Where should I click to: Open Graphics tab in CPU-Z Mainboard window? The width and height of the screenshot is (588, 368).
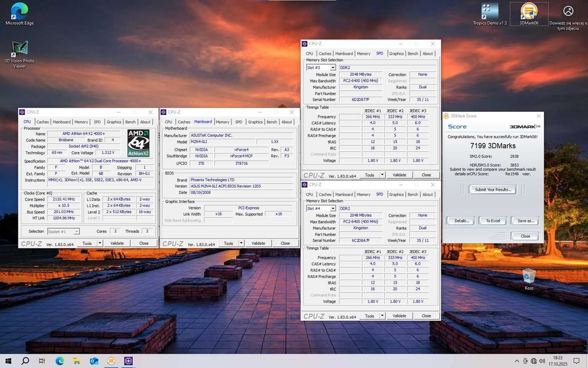pyautogui.click(x=255, y=122)
